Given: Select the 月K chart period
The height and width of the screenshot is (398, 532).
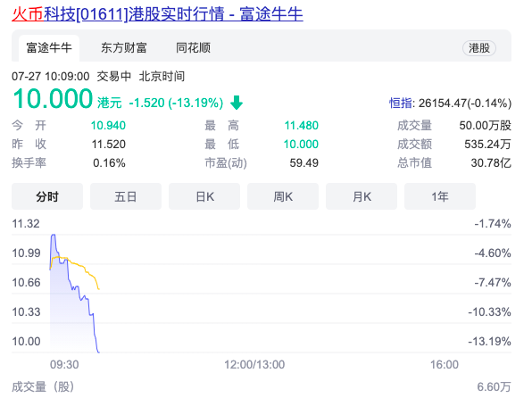Looking at the screenshot, I should [x=362, y=196].
